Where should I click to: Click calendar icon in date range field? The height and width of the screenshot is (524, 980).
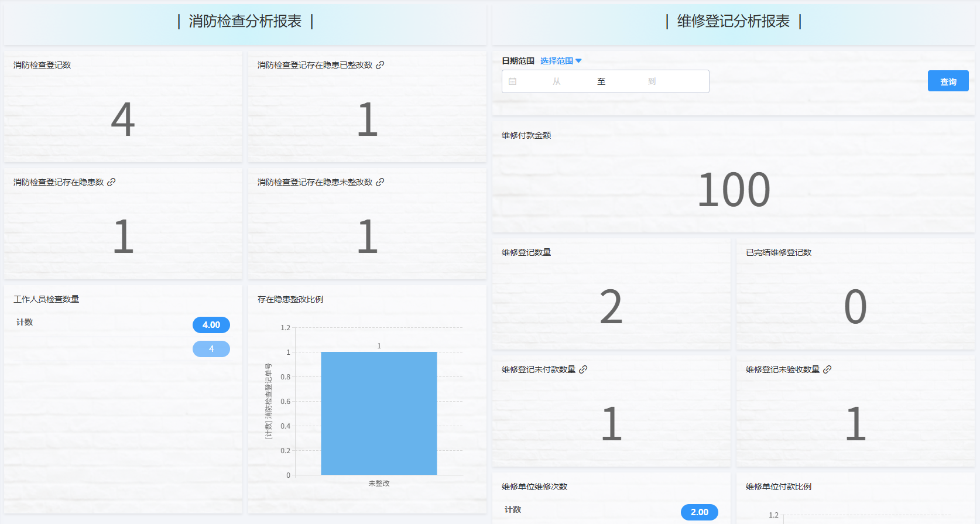(513, 81)
